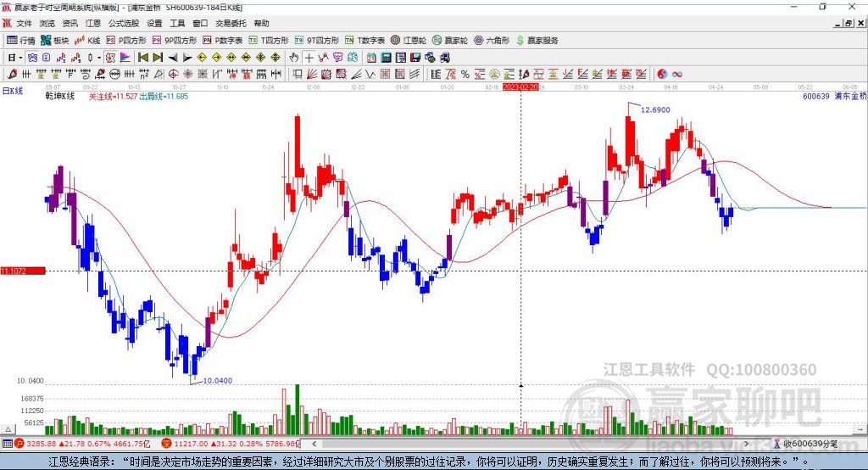The width and height of the screenshot is (868, 470).
Task: Click the 日K线 period label
Action: click(x=12, y=91)
